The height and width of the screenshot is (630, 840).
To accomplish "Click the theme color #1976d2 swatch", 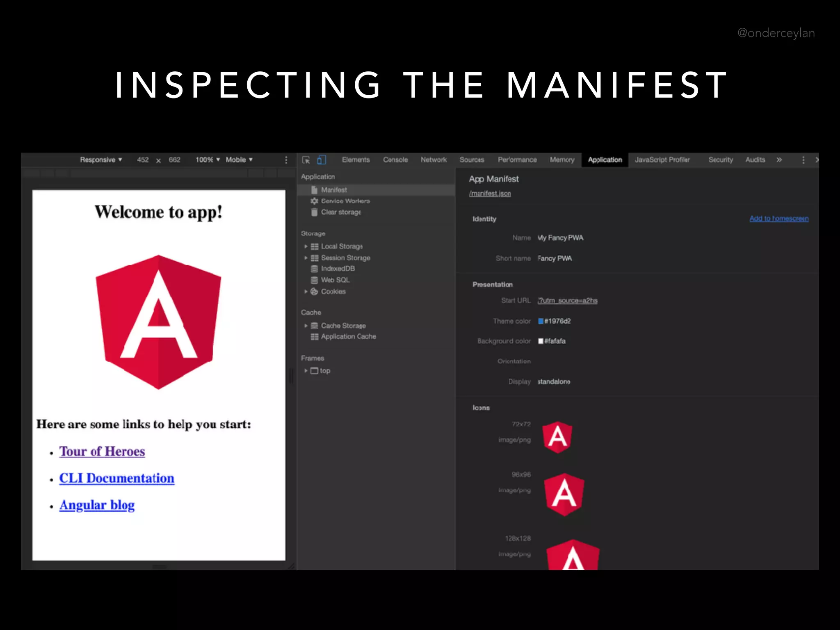I will [541, 321].
